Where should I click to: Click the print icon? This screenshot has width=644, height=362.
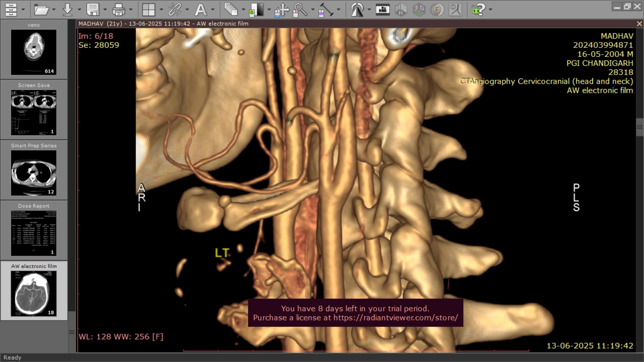pyautogui.click(x=118, y=9)
